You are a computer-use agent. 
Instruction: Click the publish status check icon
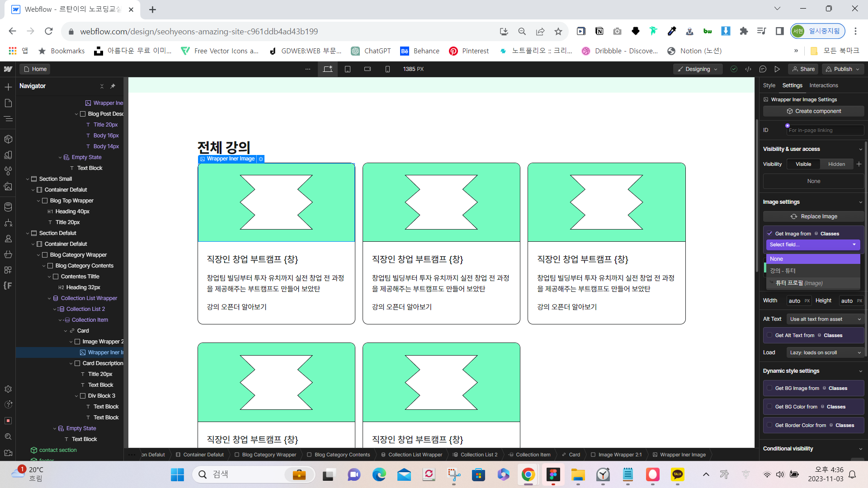734,69
